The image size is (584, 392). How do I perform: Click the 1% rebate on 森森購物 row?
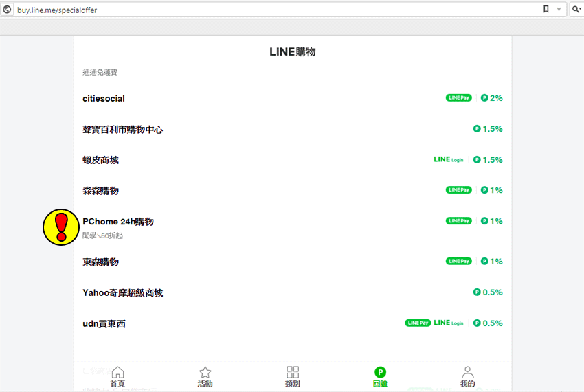[x=491, y=190]
